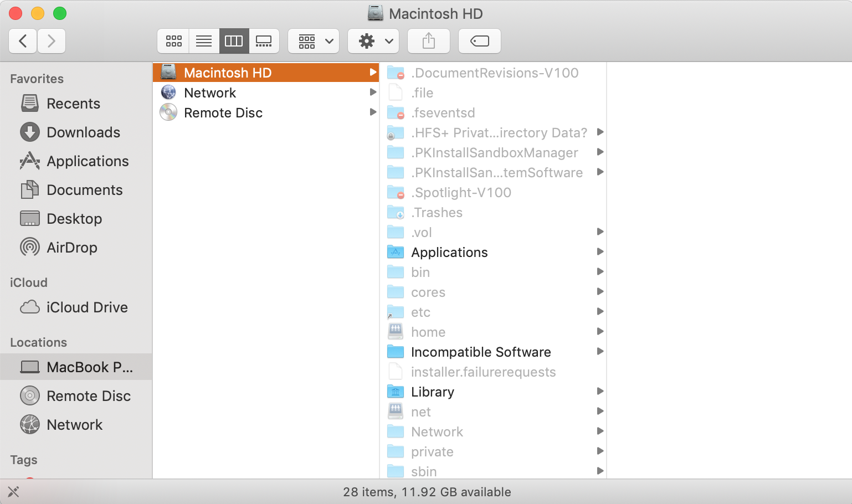Select the Incompatible Software folder

click(493, 352)
